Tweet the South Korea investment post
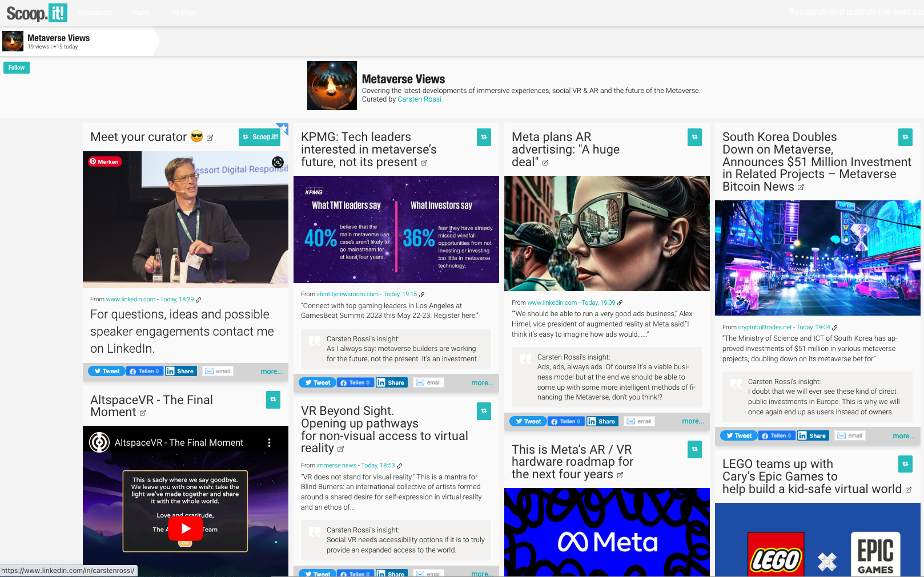 739,435
